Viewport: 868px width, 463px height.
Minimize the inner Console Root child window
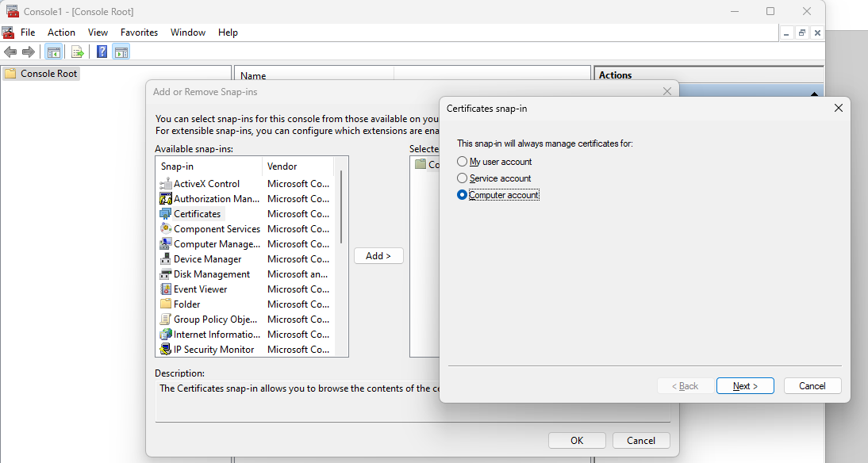click(786, 33)
